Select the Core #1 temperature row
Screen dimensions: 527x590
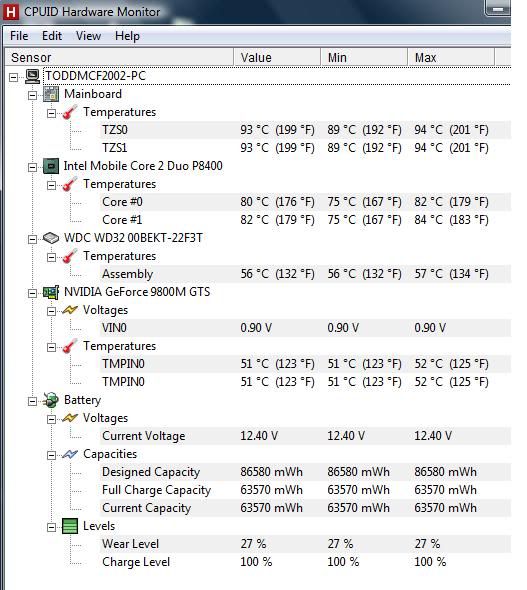click(305, 220)
